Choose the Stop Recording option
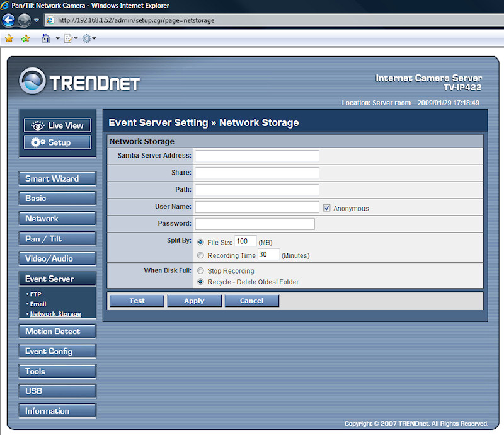This screenshot has height=435, width=504. 200,271
